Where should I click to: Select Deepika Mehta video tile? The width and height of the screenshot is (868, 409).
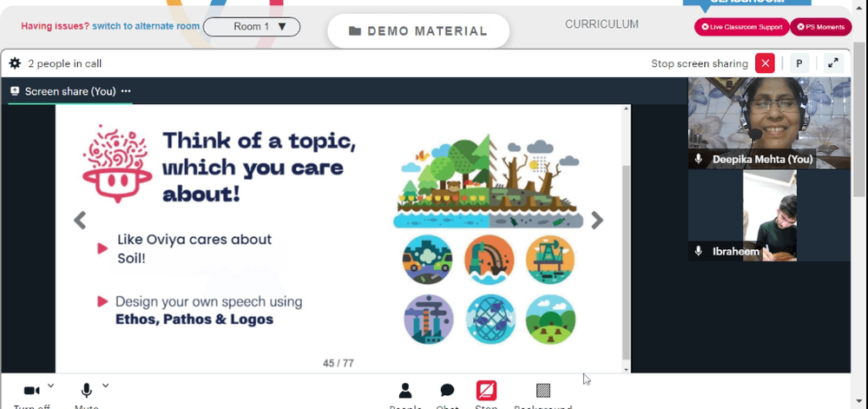[x=769, y=122]
